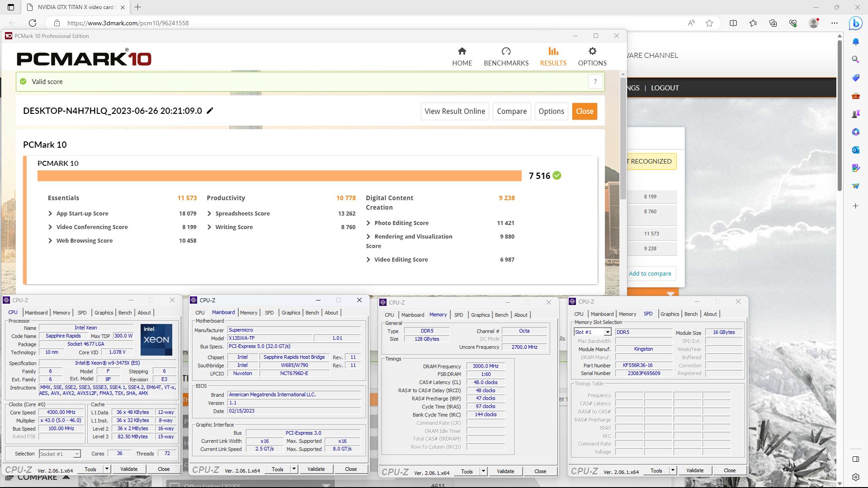Expand Video Conferencing Score
The height and width of the screenshot is (488, 868).
50,227
